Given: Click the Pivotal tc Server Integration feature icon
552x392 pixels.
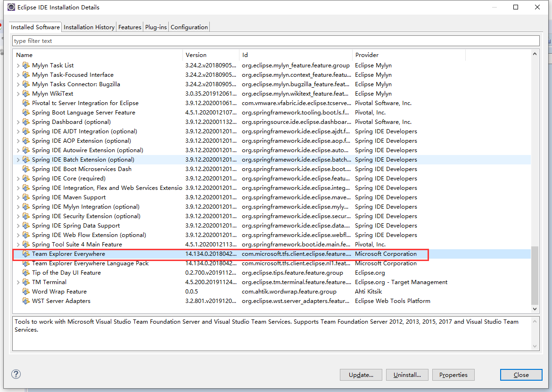Looking at the screenshot, I should (x=26, y=103).
